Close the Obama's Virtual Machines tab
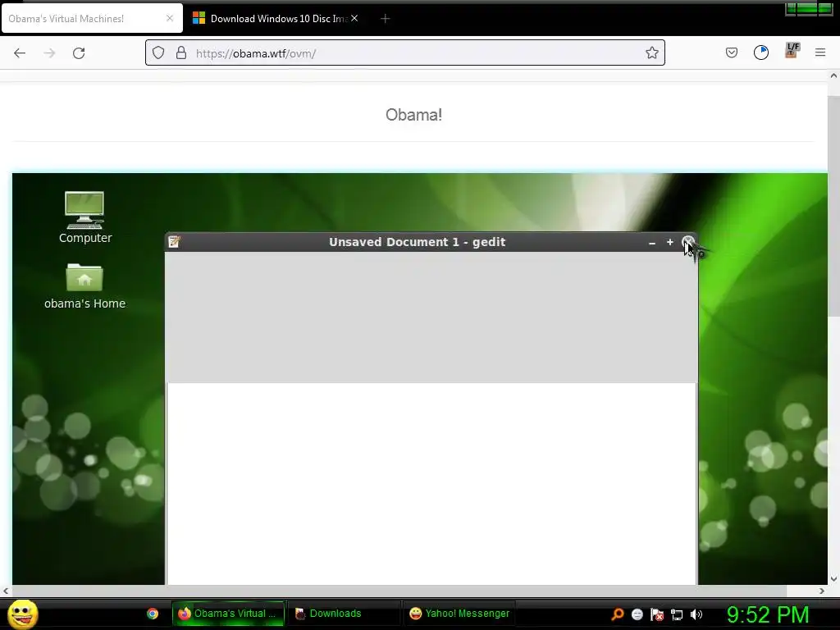Screen dimensions: 840x630 170,18
